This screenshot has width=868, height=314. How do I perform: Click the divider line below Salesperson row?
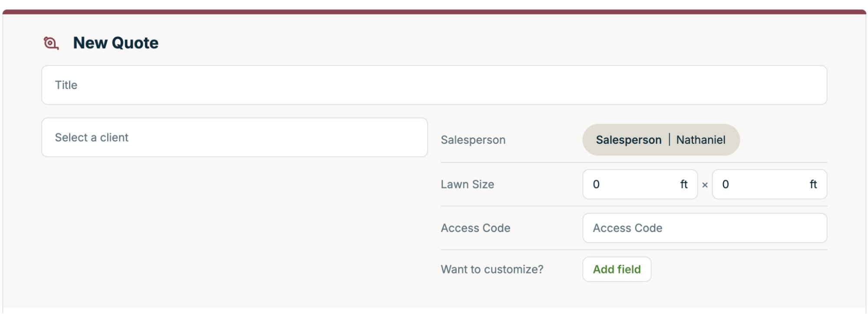[x=634, y=162]
